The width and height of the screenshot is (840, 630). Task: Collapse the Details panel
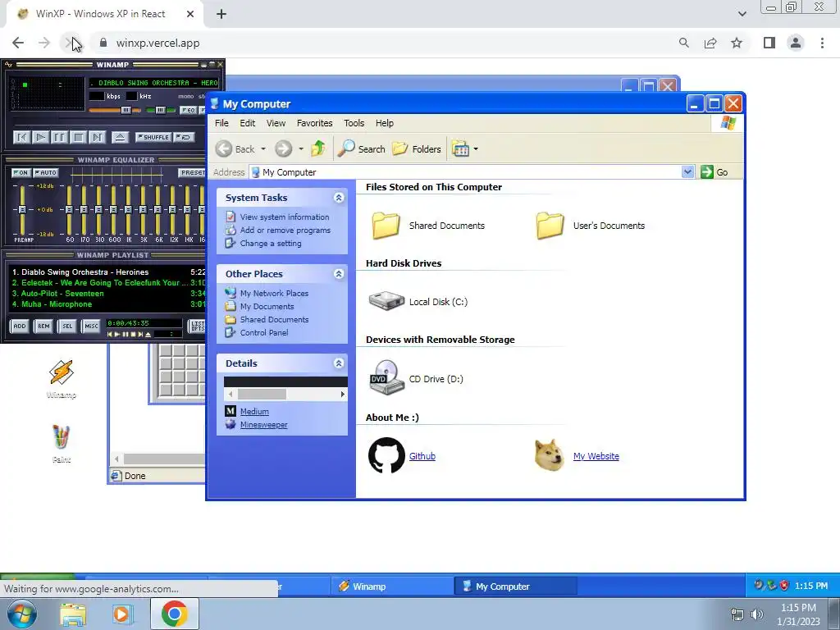click(x=339, y=363)
